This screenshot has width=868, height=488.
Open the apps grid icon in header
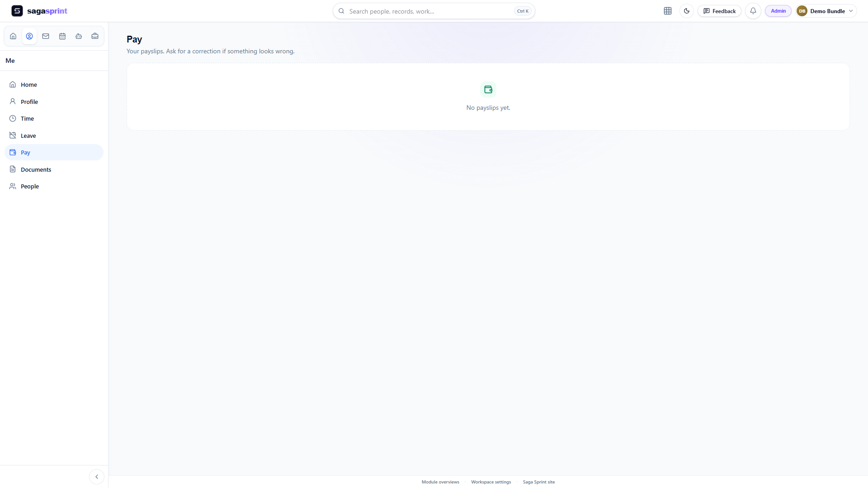668,11
